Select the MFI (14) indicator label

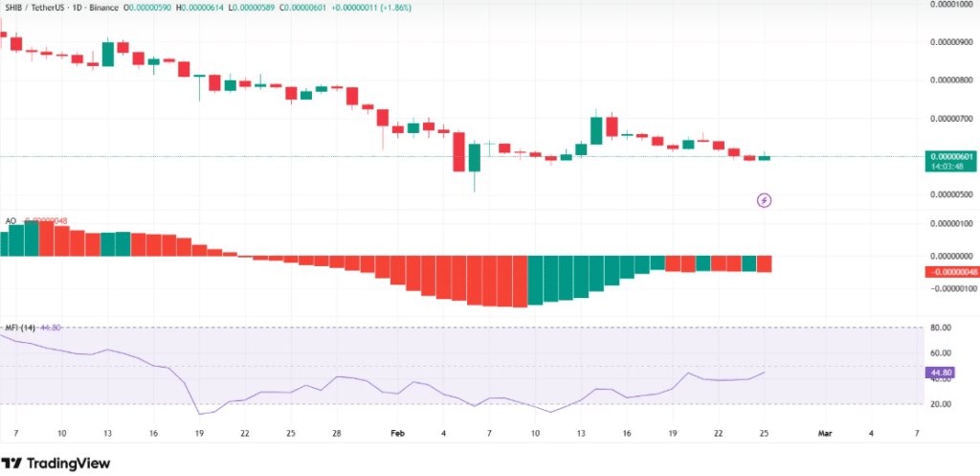(20, 329)
